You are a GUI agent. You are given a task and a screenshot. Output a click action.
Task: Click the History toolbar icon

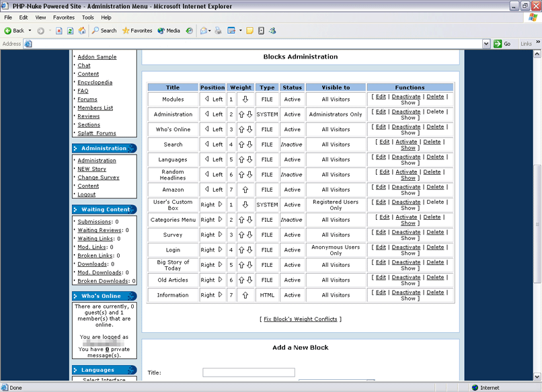(190, 30)
